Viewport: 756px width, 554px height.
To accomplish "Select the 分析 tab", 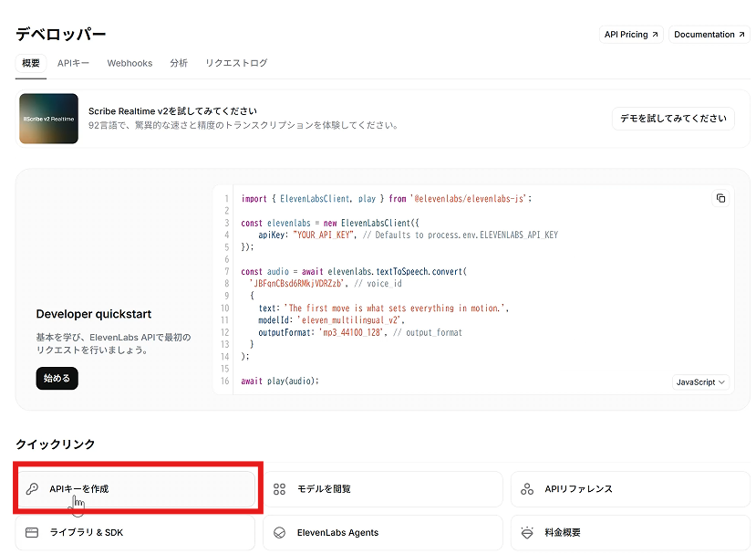I will click(179, 63).
